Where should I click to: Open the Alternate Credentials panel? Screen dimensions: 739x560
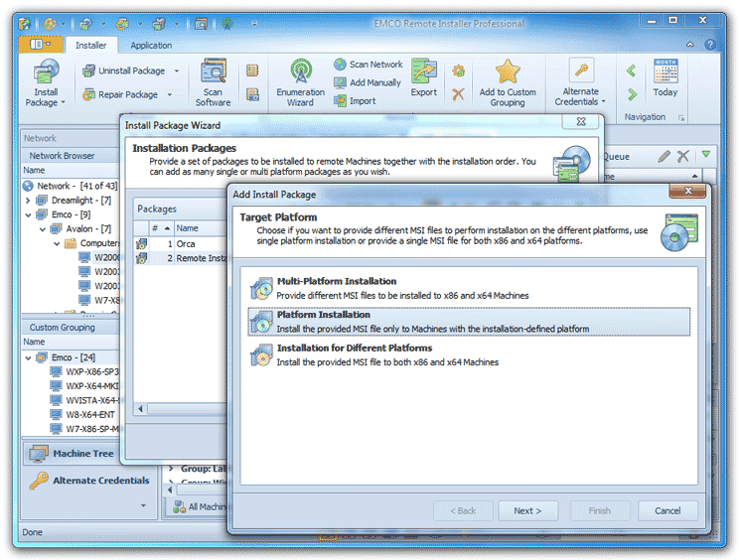(x=89, y=481)
